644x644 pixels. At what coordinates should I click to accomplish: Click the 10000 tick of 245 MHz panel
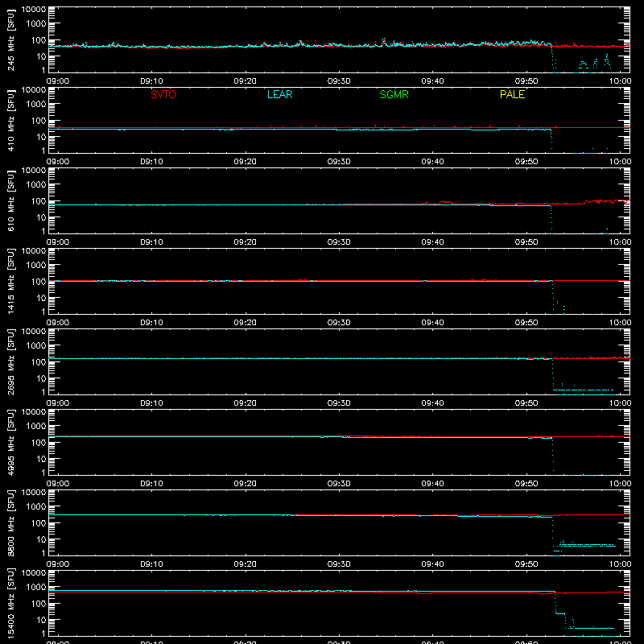click(x=34, y=10)
